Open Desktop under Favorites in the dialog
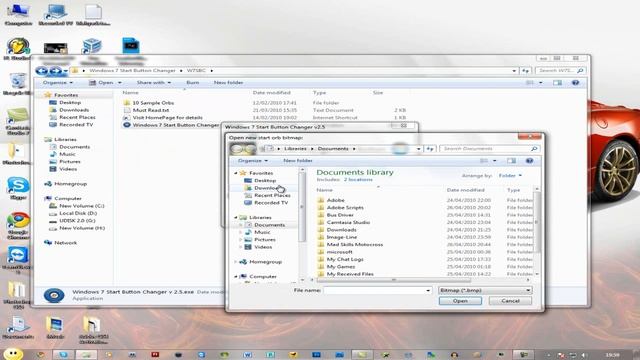 tap(265, 180)
